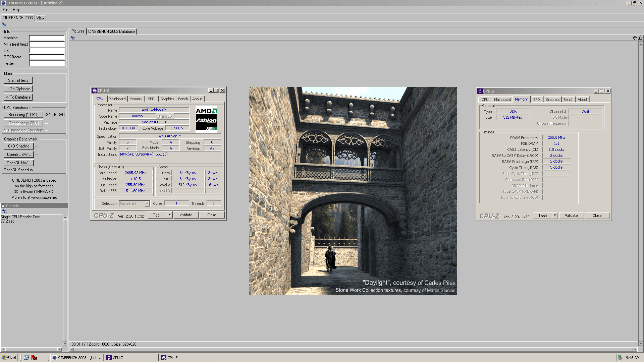Open CPU tab in right CPU-Z window
The image size is (644, 362).
pyautogui.click(x=485, y=100)
